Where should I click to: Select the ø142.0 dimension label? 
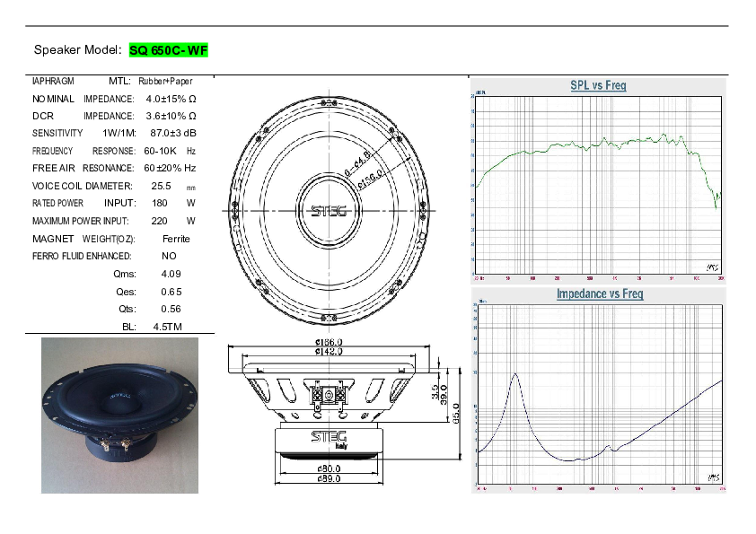pos(329,351)
